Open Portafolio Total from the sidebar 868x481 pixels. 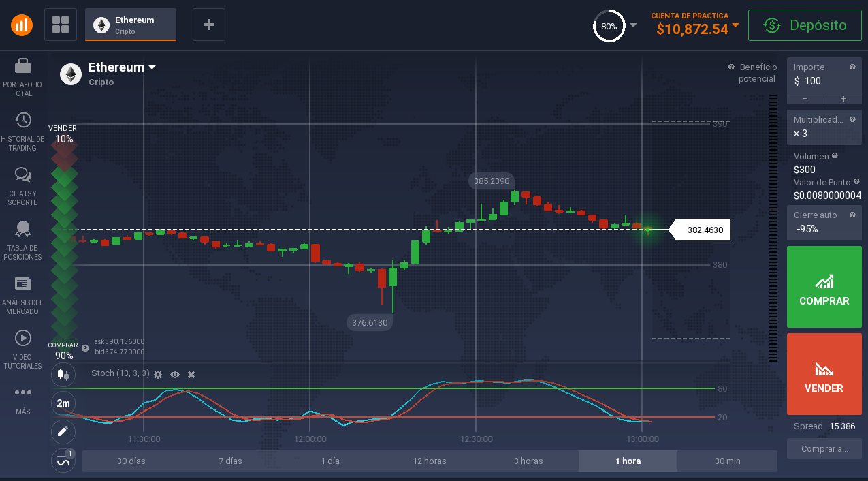click(x=22, y=78)
